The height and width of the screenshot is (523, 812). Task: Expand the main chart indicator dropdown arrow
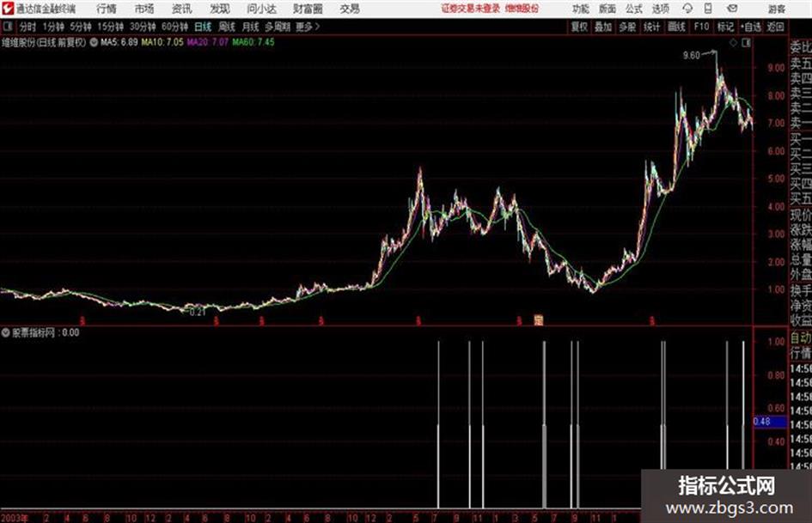(94, 42)
